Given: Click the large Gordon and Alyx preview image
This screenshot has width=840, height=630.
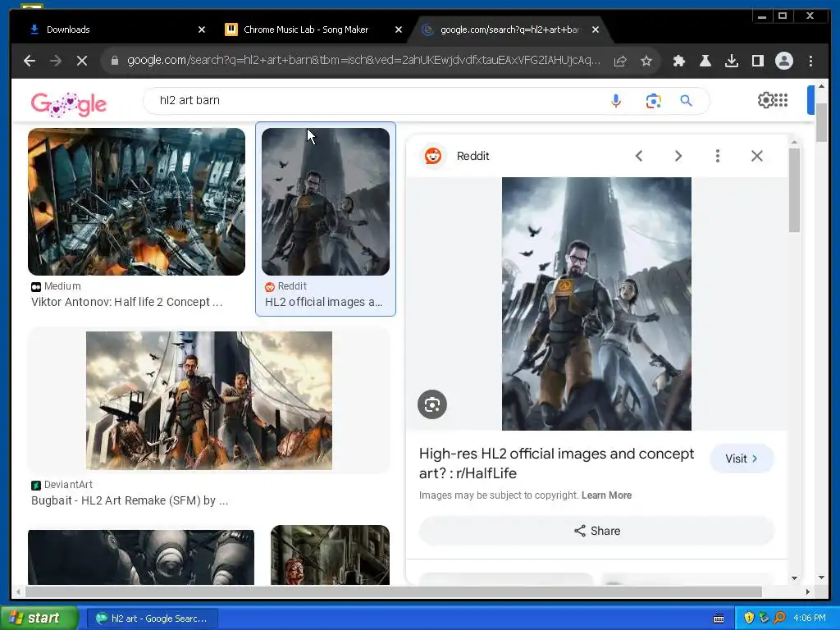Looking at the screenshot, I should (x=596, y=304).
